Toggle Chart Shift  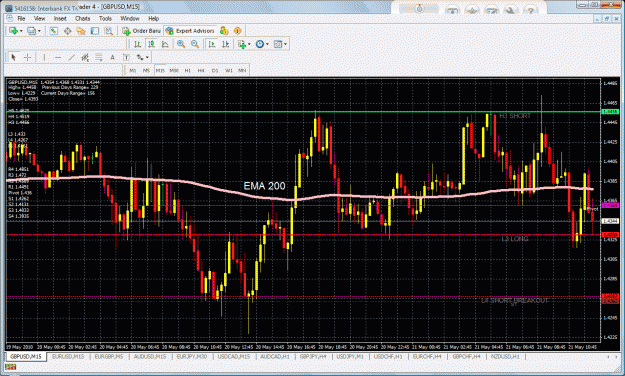click(x=225, y=44)
